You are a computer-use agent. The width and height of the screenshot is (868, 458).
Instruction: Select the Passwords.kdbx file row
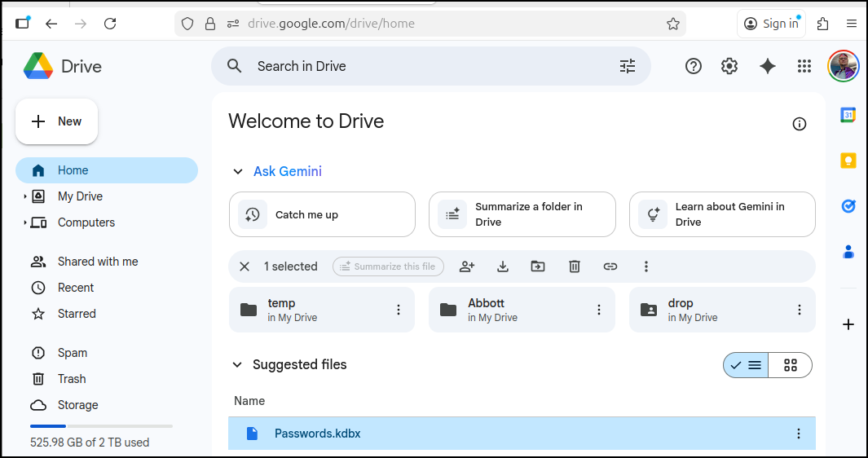click(522, 434)
